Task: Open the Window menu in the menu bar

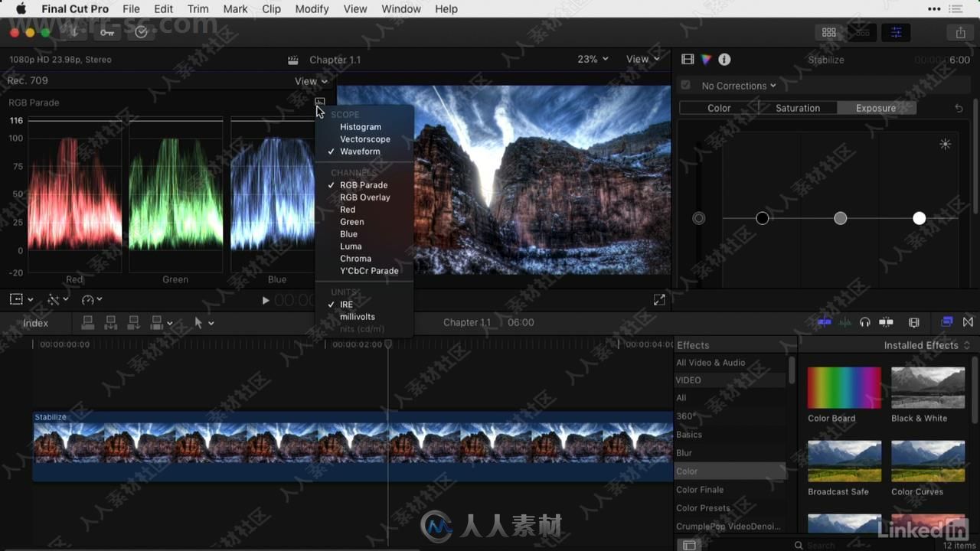Action: 401,9
